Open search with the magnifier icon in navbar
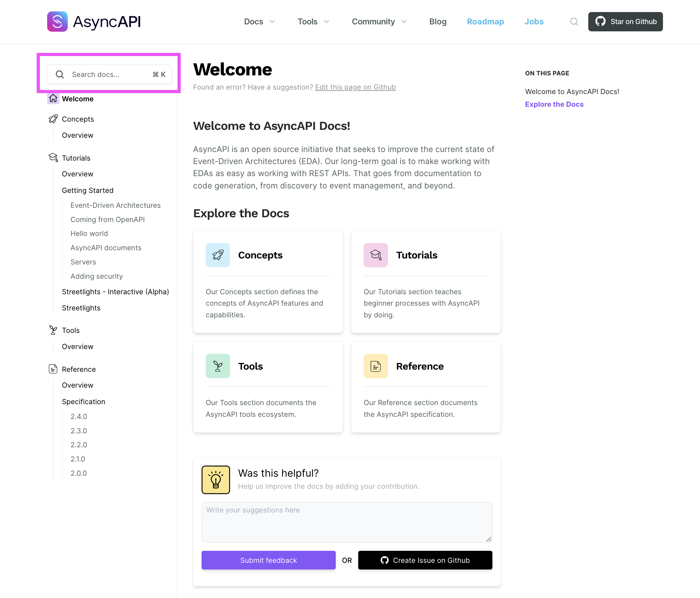700x598 pixels. click(x=574, y=21)
